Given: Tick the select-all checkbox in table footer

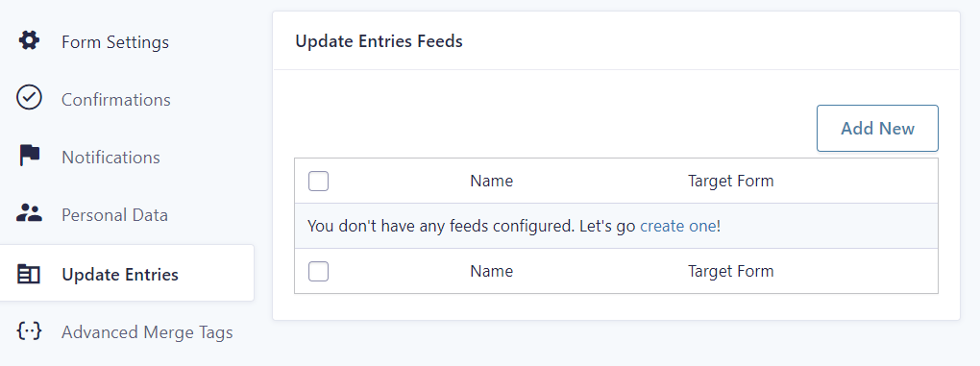Looking at the screenshot, I should coord(318,271).
